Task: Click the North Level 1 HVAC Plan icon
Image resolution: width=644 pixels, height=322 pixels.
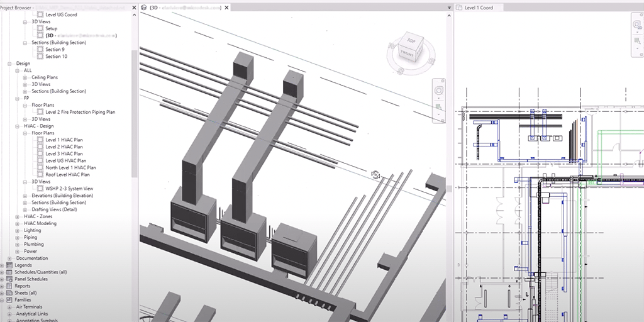Action: [40, 167]
